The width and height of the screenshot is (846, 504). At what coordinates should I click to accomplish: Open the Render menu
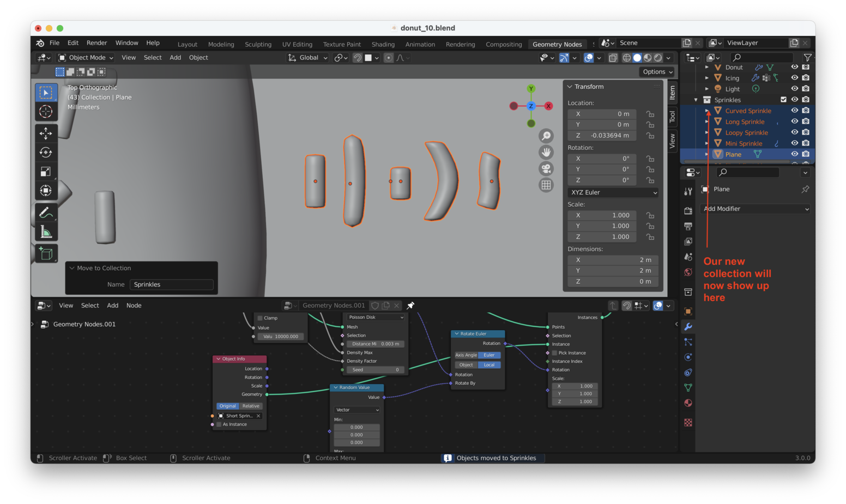click(96, 43)
